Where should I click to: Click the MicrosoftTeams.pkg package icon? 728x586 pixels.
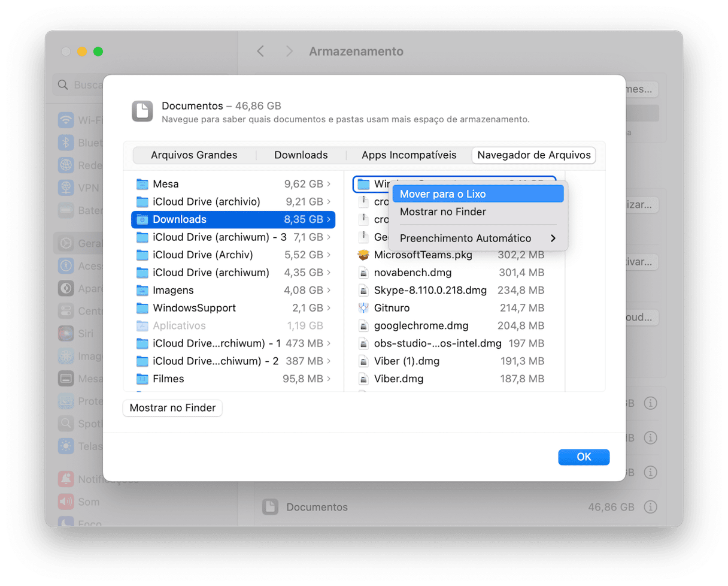[x=363, y=255]
